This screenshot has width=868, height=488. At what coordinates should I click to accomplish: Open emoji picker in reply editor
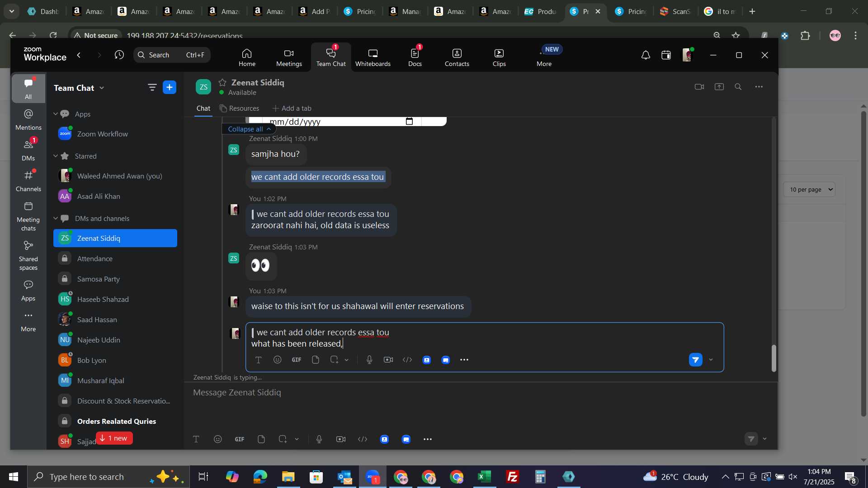coord(278,360)
